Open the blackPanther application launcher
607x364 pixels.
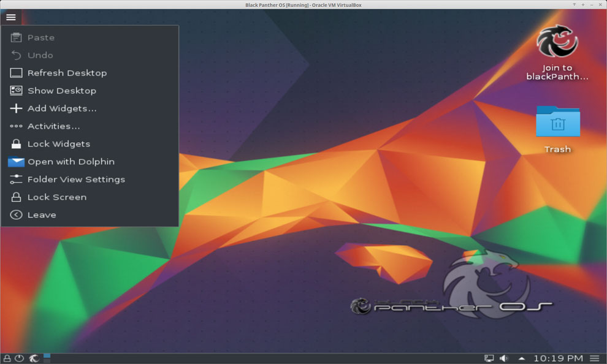click(34, 358)
